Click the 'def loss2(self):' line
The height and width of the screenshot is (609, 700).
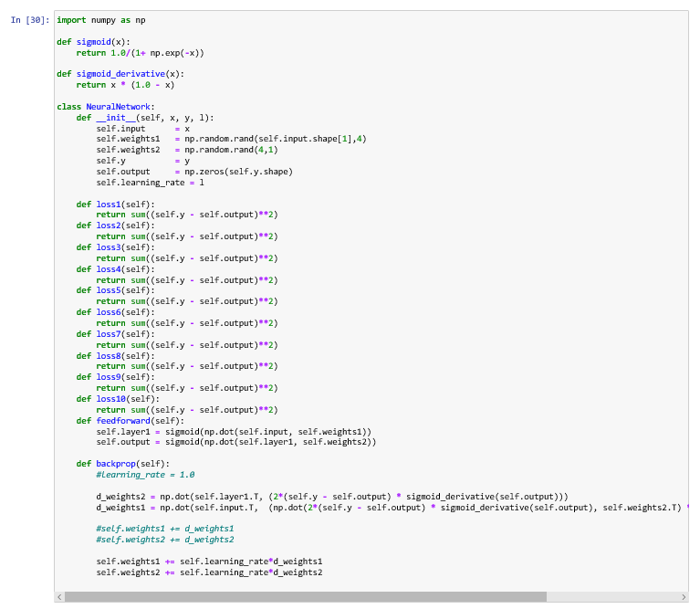(116, 226)
